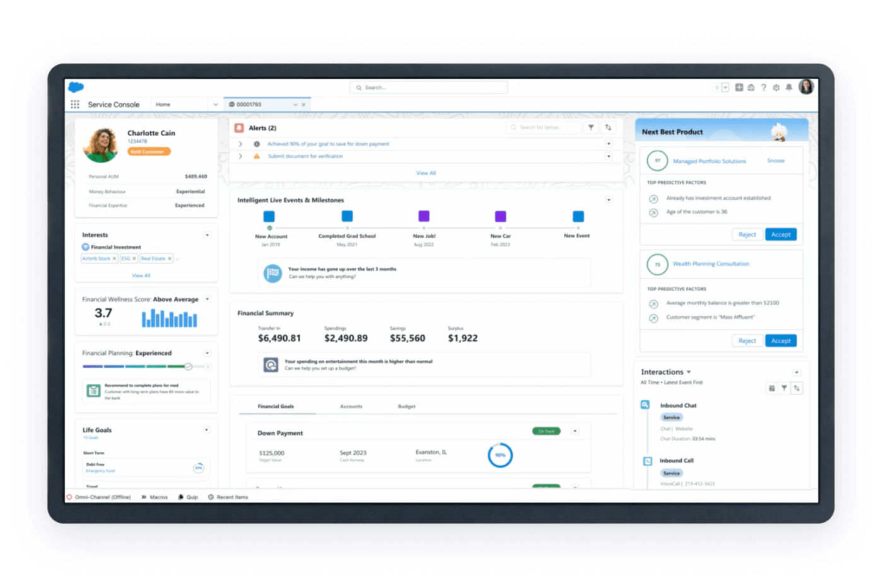The height and width of the screenshot is (588, 883).
Task: Open the Interests card dropdown arrow
Action: point(207,235)
